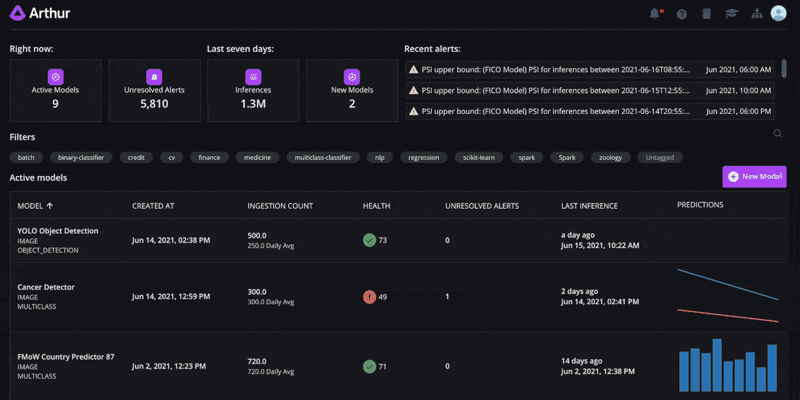The height and width of the screenshot is (400, 800).
Task: Open the Active Models card
Action: pos(55,90)
